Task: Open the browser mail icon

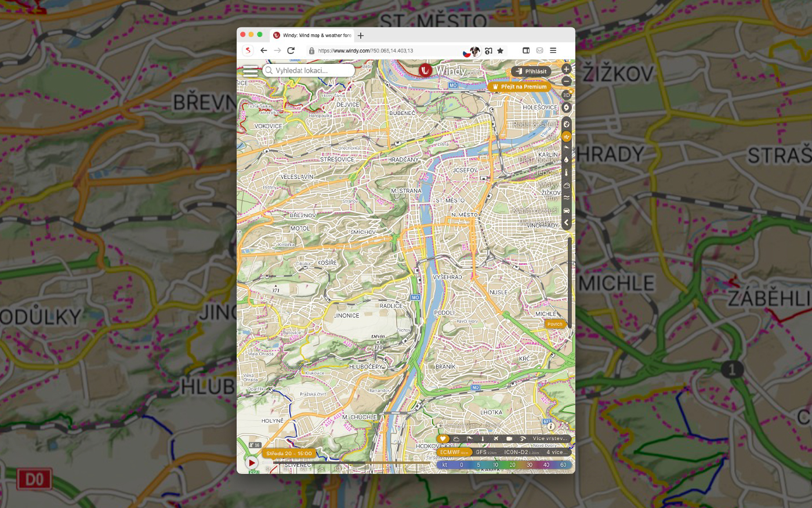Action: (x=539, y=51)
